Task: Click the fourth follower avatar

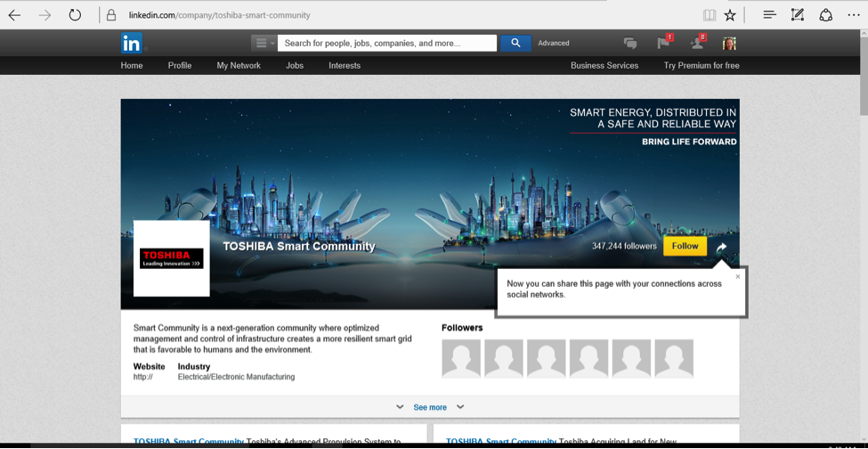Action: (x=589, y=359)
